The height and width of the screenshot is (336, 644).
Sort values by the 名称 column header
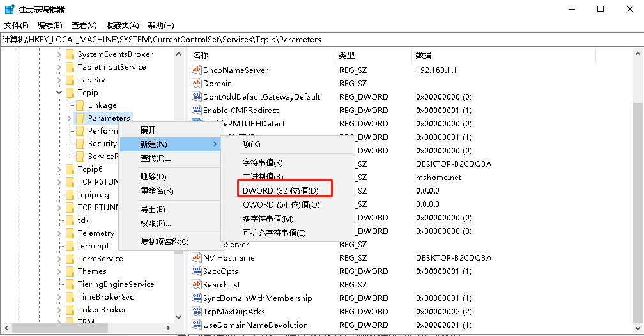click(x=262, y=56)
